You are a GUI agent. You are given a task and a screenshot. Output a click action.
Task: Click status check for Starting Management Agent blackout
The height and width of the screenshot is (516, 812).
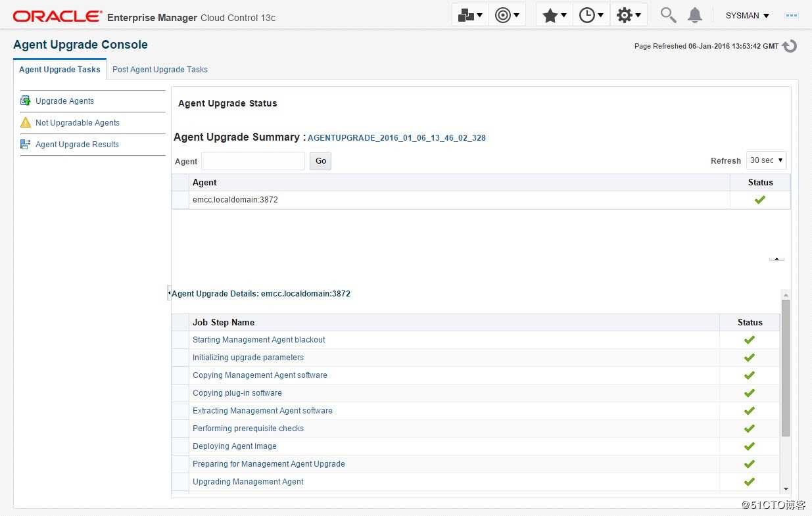click(x=749, y=340)
